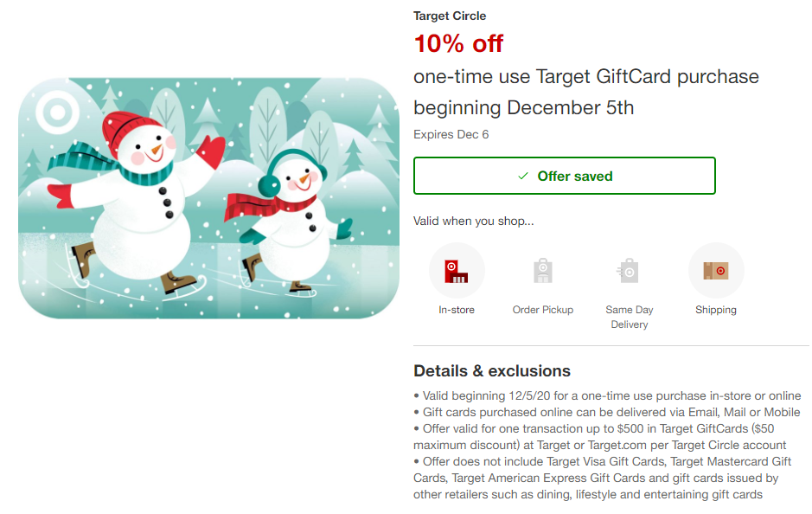Click the Expires Dec 6 text
This screenshot has height=514, width=812.
[x=451, y=135]
